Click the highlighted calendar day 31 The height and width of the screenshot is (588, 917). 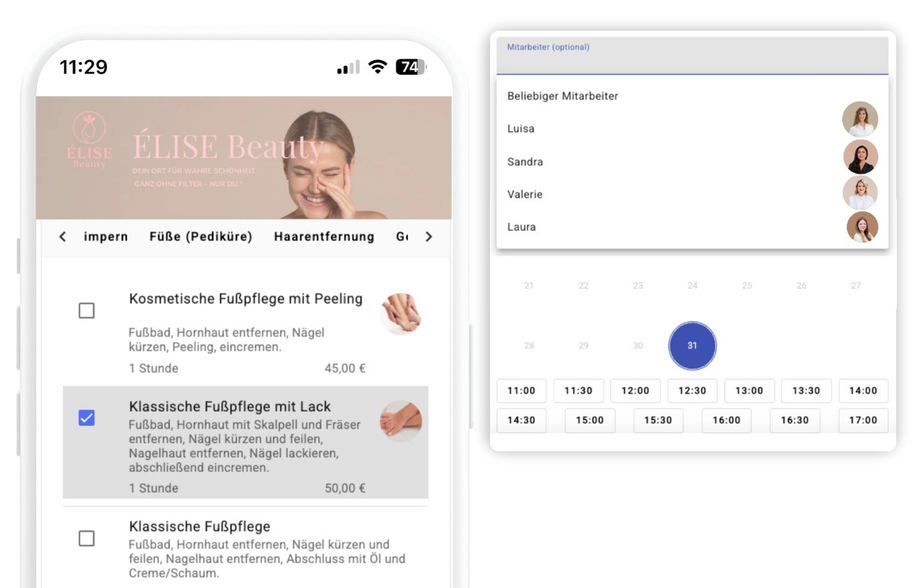click(692, 345)
